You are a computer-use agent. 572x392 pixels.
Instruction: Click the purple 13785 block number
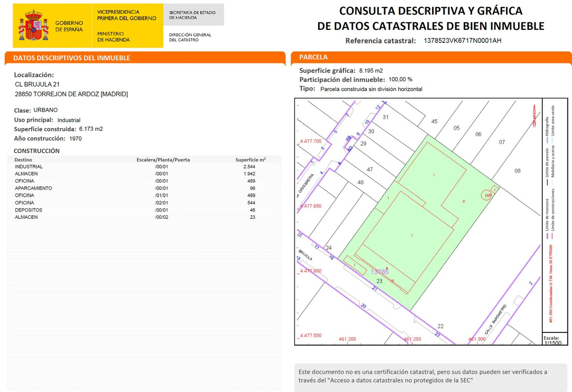[x=379, y=272]
